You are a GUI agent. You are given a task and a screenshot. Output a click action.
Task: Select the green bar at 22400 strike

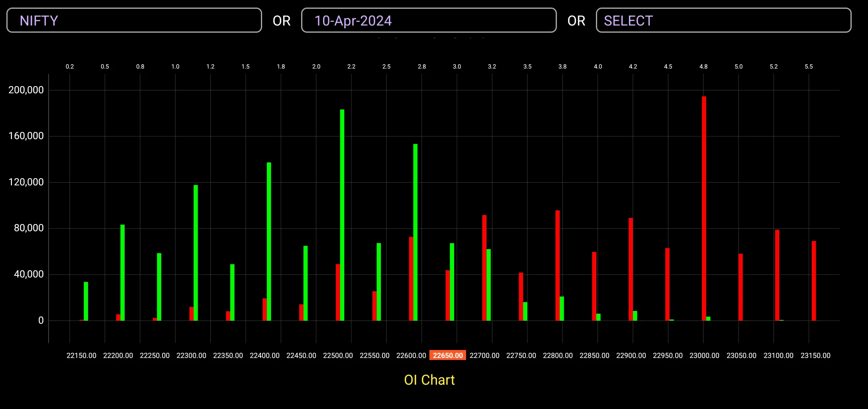click(x=269, y=241)
